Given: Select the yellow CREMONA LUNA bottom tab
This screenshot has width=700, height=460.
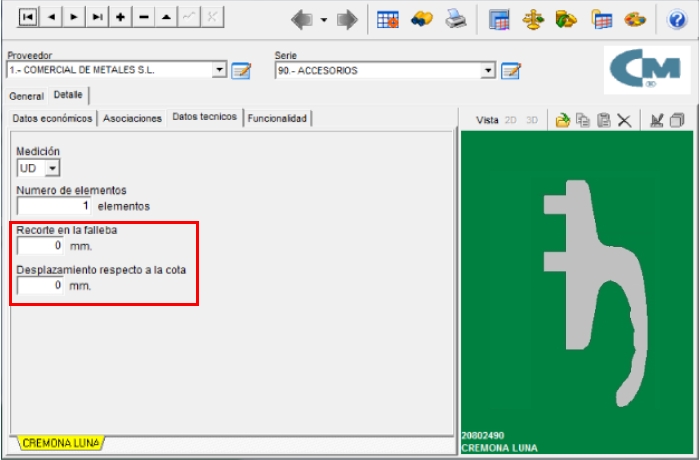Looking at the screenshot, I should point(61,443).
